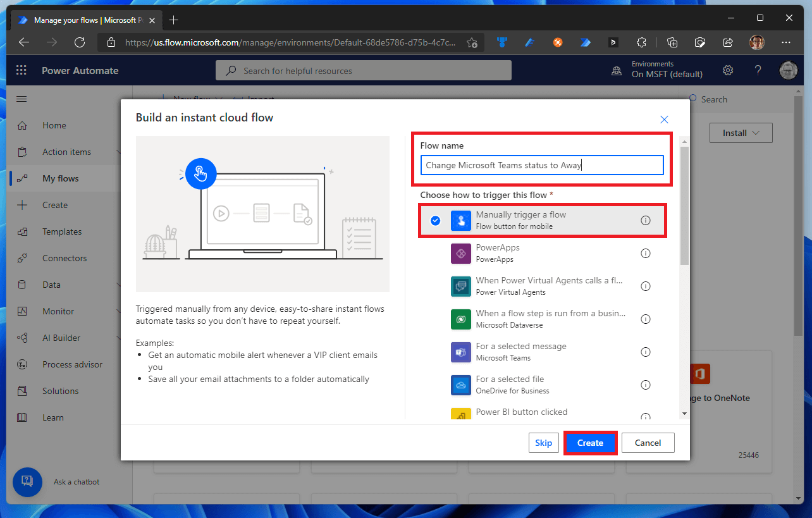Click the trigger list scrollbar thumb
The image size is (812, 518).
click(x=684, y=205)
